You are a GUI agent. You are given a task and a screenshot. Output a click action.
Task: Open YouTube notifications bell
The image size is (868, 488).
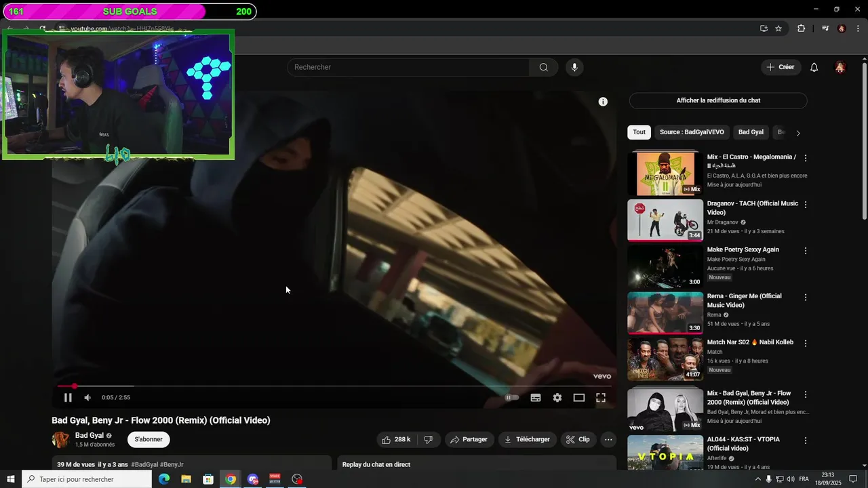click(x=814, y=67)
